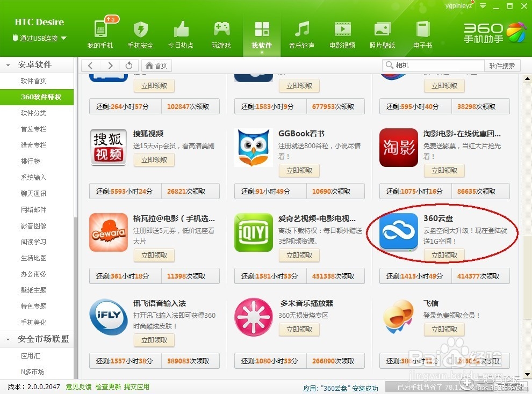Click the 检查更新 link
The height and width of the screenshot is (394, 532).
[x=108, y=387]
